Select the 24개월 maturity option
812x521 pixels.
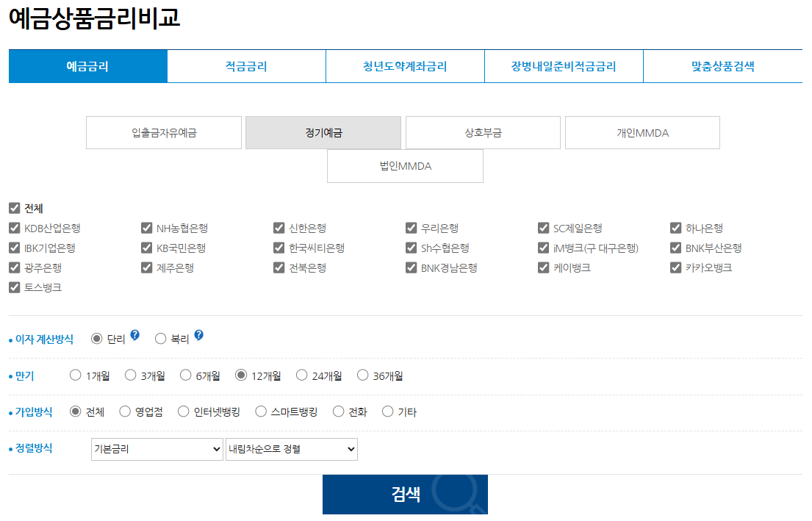tap(301, 374)
